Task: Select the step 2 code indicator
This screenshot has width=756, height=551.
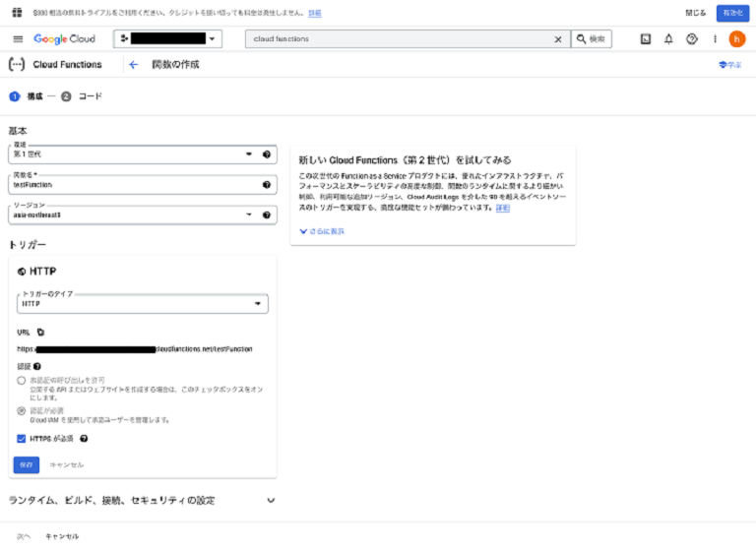Action: [66, 96]
